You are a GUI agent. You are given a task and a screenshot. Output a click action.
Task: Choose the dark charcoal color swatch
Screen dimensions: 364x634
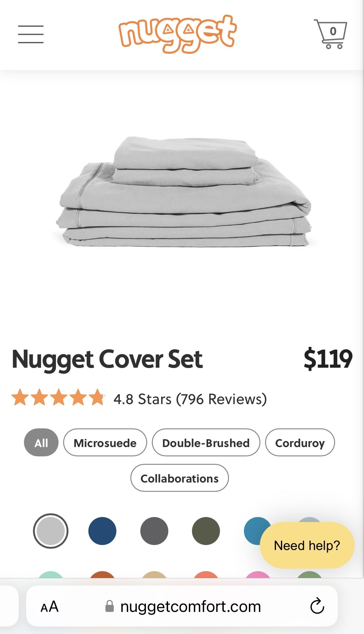point(154,531)
